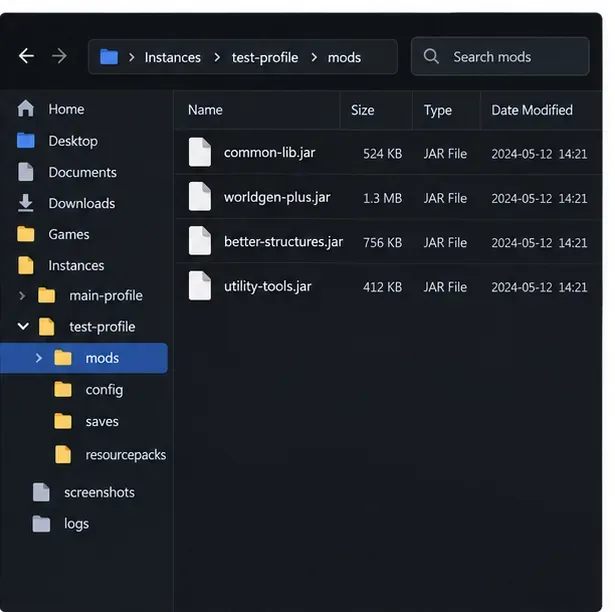Go forward with the right arrow
Viewport: 615px width, 612px height.
pyautogui.click(x=59, y=56)
